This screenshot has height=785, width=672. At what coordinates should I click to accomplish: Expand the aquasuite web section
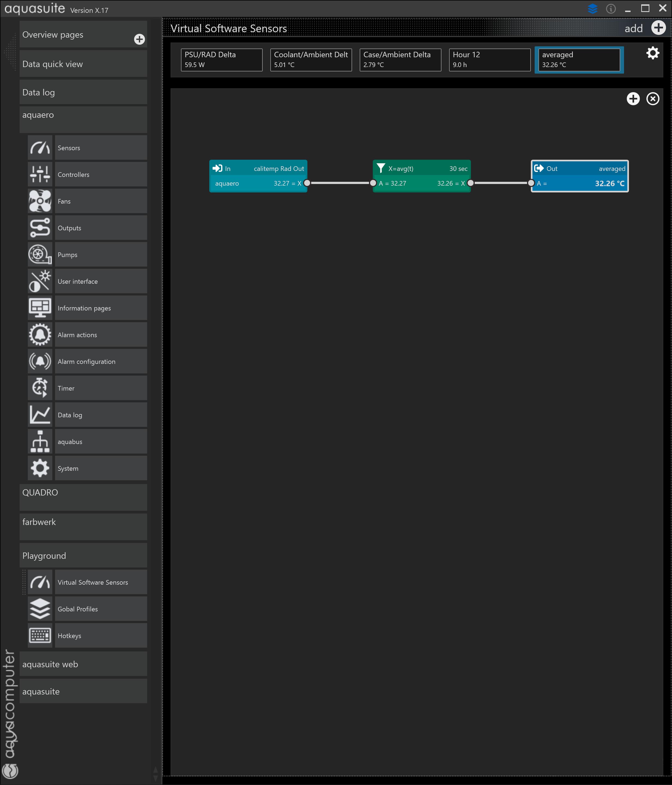83,664
